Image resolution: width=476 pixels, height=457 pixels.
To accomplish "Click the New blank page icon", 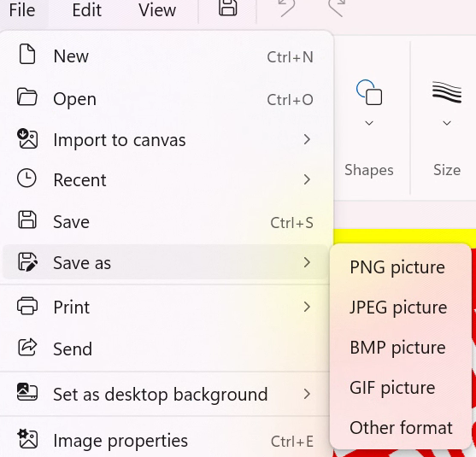I will pos(27,54).
